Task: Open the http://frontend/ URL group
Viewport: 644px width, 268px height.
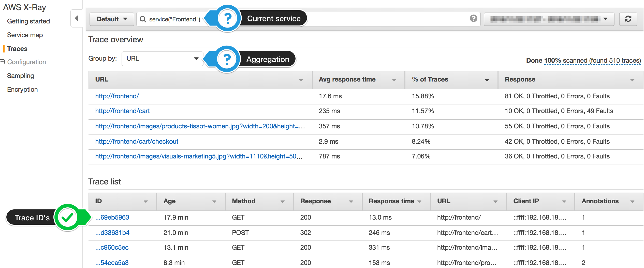Action: [x=117, y=96]
